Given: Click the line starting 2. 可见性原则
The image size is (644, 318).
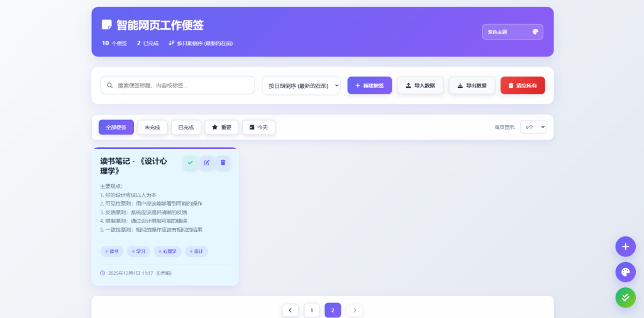Looking at the screenshot, I should [151, 204].
